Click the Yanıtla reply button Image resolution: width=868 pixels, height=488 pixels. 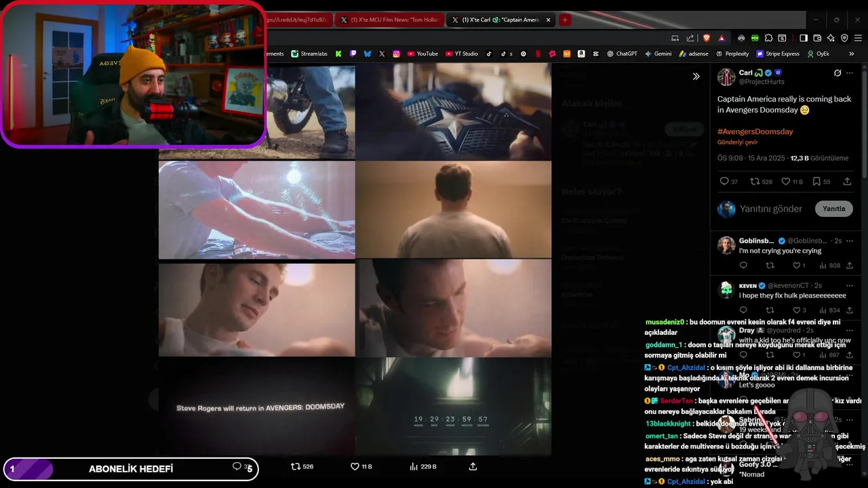(x=833, y=209)
